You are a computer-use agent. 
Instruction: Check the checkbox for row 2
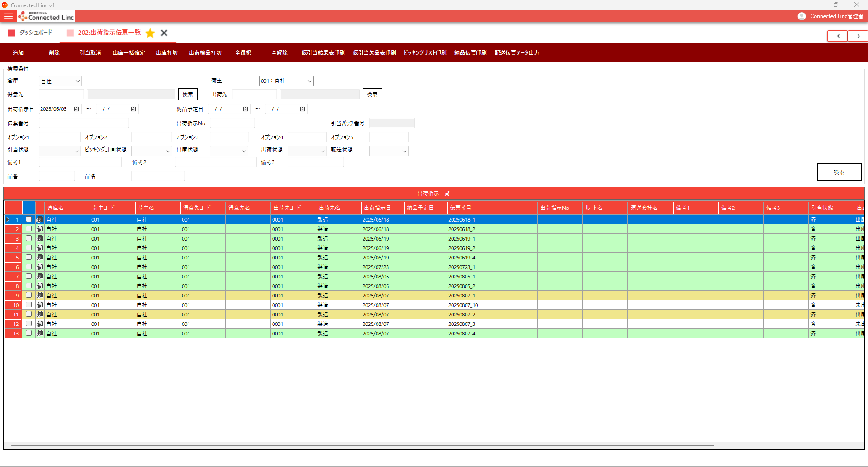tap(28, 229)
